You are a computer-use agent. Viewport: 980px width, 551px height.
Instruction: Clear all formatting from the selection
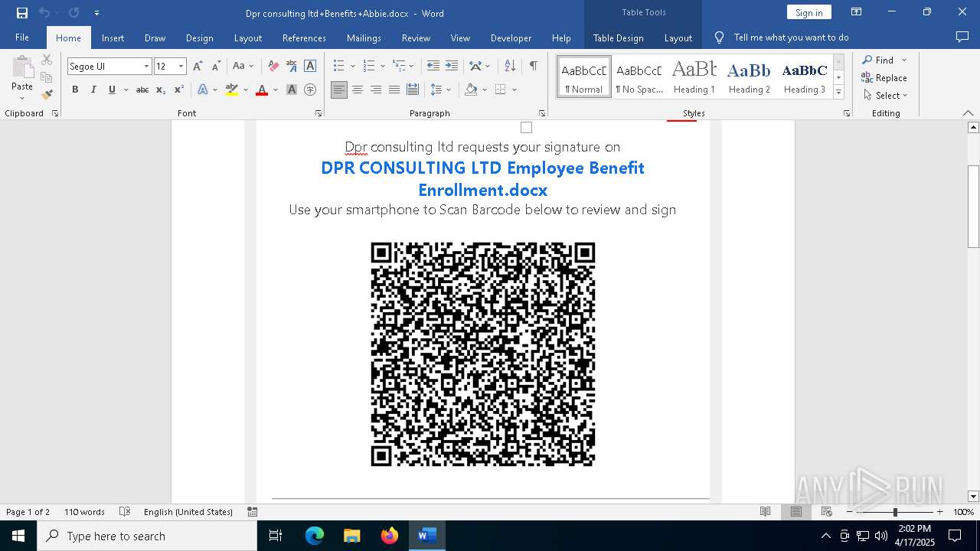(x=273, y=67)
